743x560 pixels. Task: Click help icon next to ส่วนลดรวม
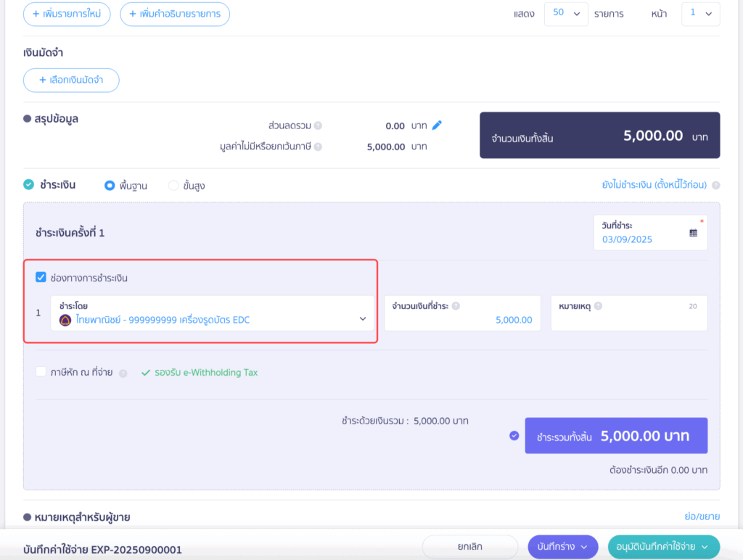pyautogui.click(x=318, y=125)
